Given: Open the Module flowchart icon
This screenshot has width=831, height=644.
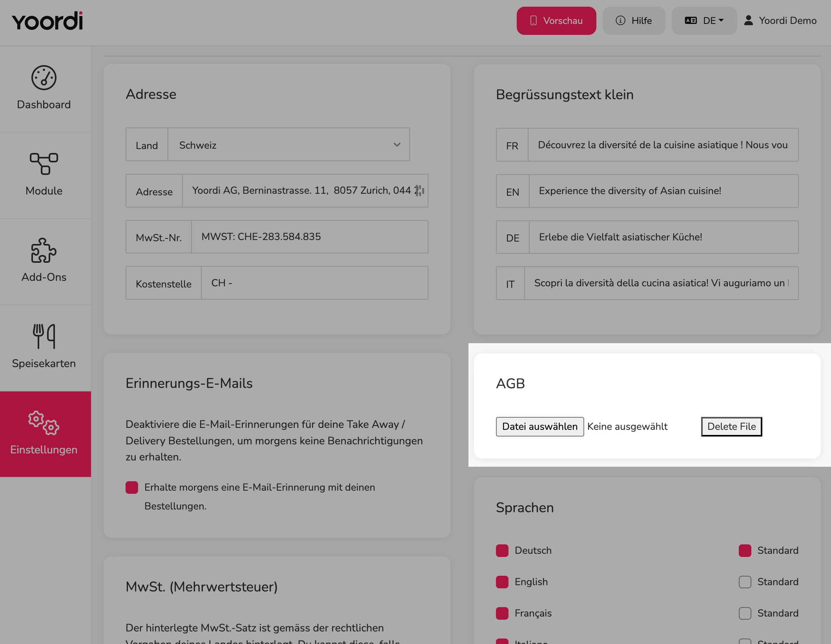Looking at the screenshot, I should (x=44, y=164).
